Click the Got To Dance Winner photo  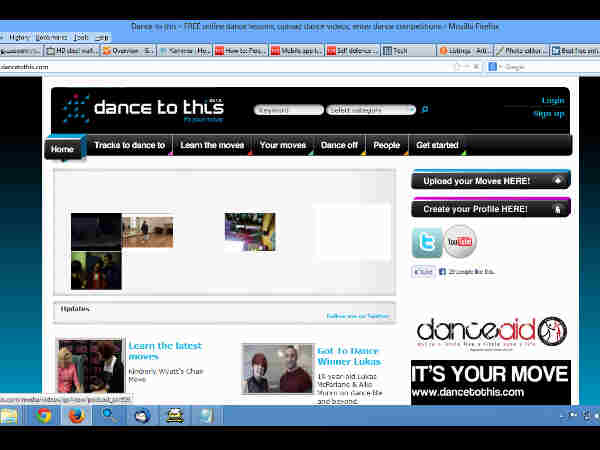pyautogui.click(x=278, y=368)
